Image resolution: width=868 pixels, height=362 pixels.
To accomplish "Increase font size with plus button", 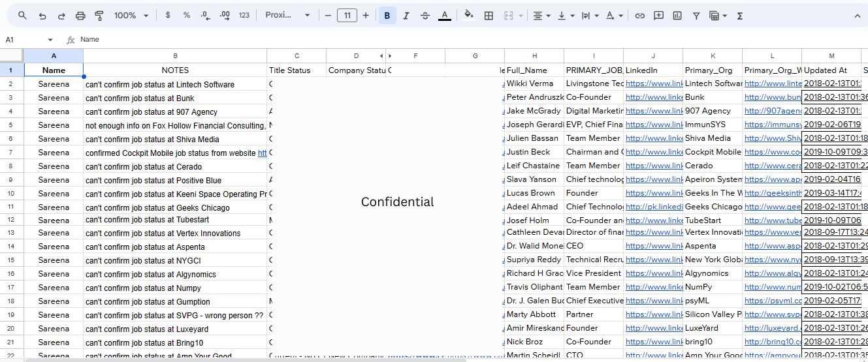I will (366, 16).
